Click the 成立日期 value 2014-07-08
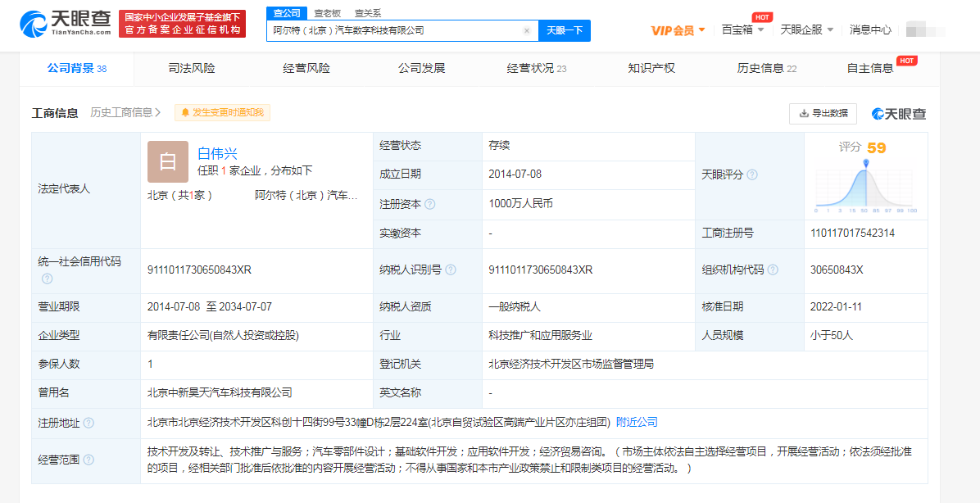Image resolution: width=980 pixels, height=503 pixels. 515,174
